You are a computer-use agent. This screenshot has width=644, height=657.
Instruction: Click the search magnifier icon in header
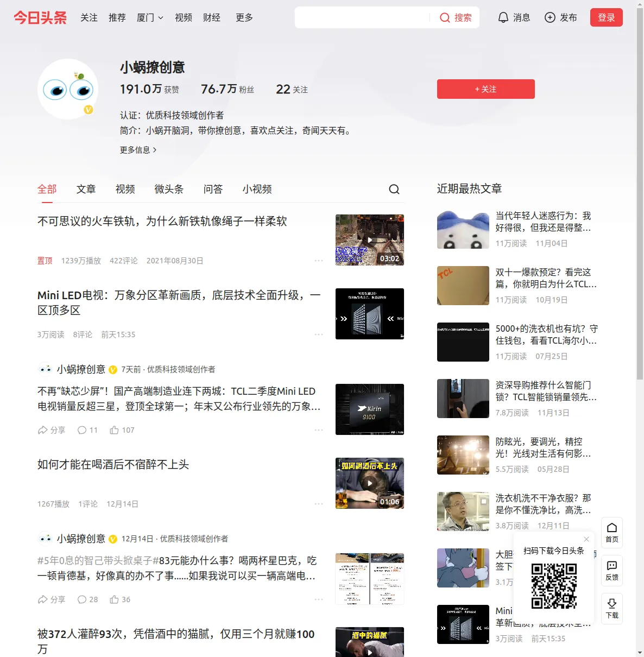click(445, 18)
